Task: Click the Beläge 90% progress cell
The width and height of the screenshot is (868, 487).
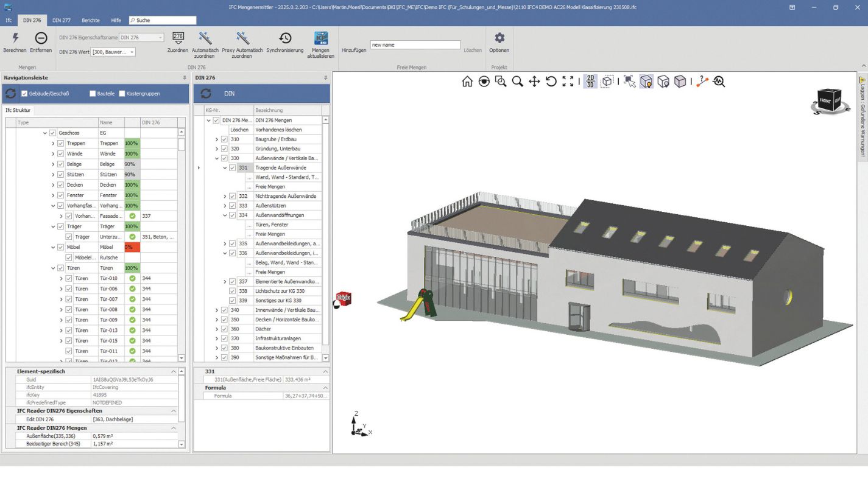Action: coord(132,164)
